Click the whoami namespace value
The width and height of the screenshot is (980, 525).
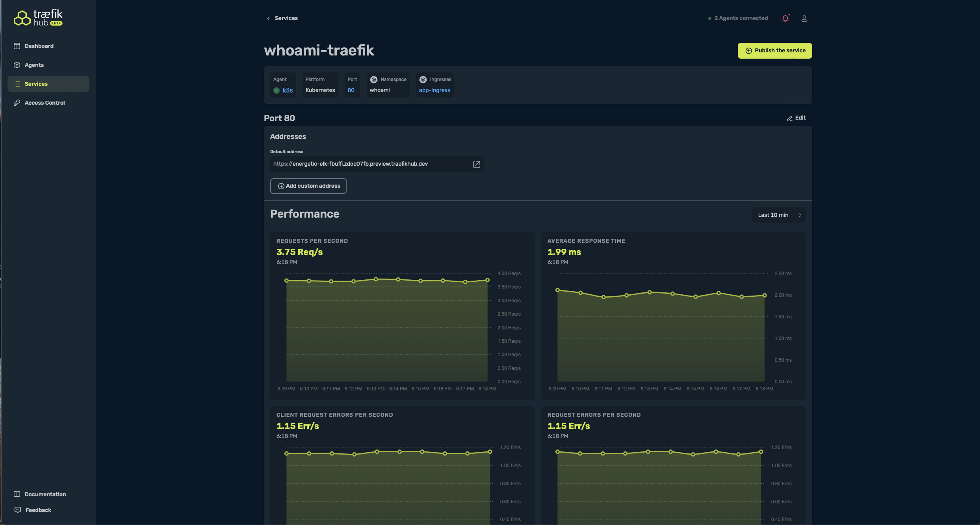point(380,90)
